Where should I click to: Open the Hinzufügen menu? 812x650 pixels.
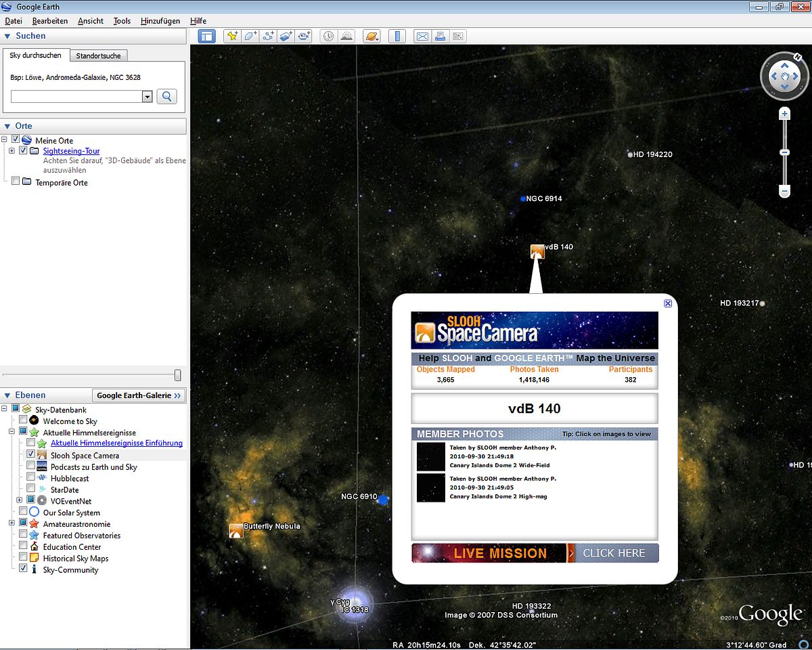(x=160, y=21)
